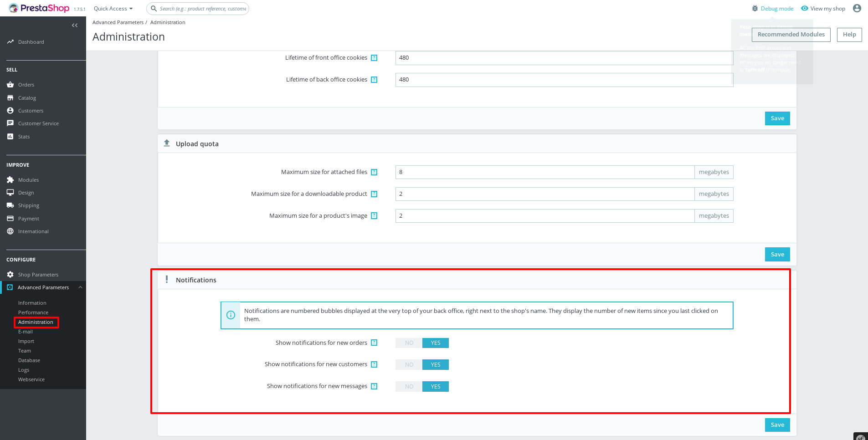Collapse the sidebar with double-chevron icon

75,26
